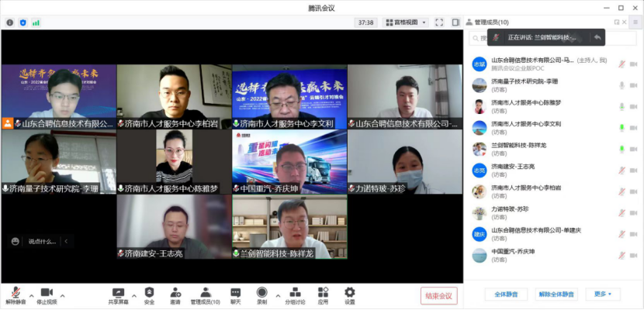Toggle host 山东合聘信息技术有限公司-马 mic in list
The image size is (644, 310).
click(x=621, y=64)
